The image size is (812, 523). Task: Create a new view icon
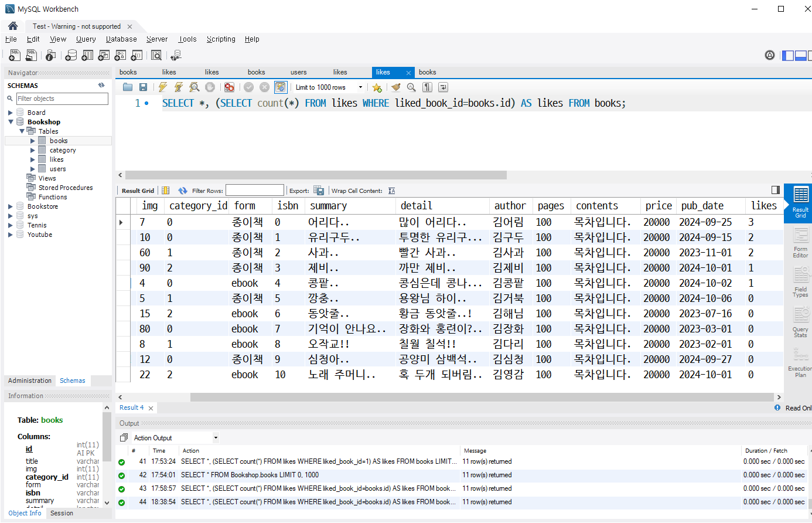(x=104, y=55)
